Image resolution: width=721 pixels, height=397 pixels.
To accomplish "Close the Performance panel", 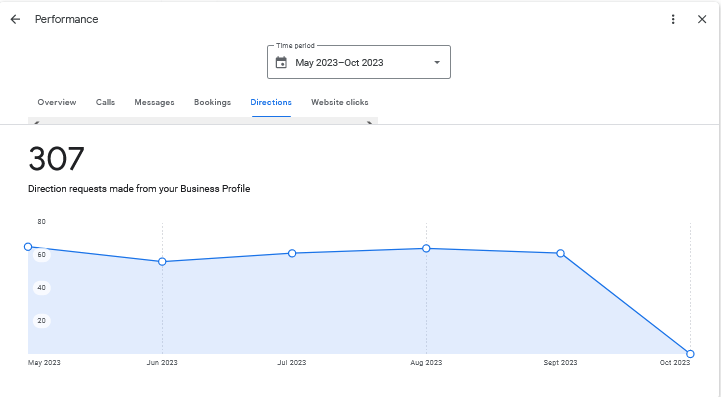I will (x=702, y=19).
